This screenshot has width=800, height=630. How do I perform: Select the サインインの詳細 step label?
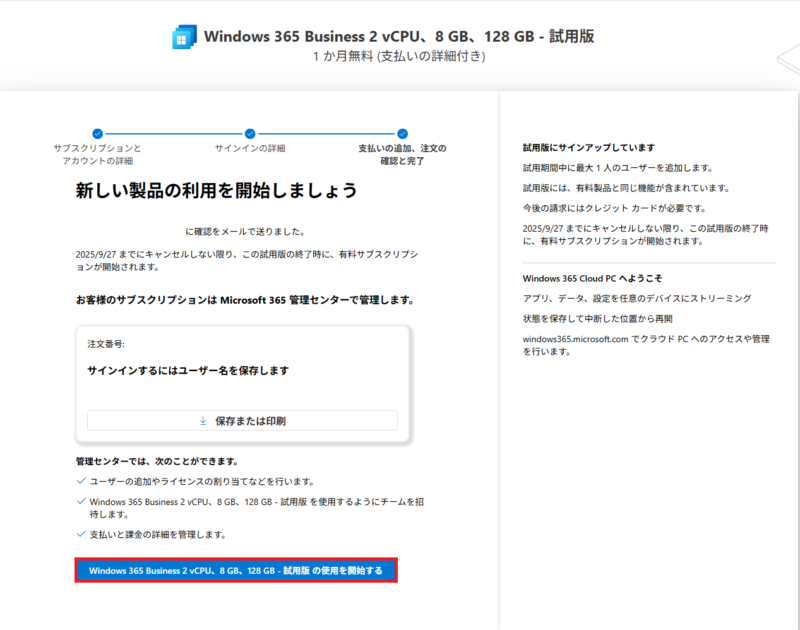click(x=250, y=148)
